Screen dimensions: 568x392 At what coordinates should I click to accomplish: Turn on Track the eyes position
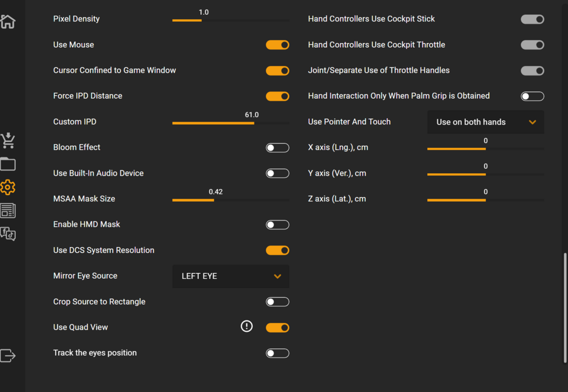[277, 353]
